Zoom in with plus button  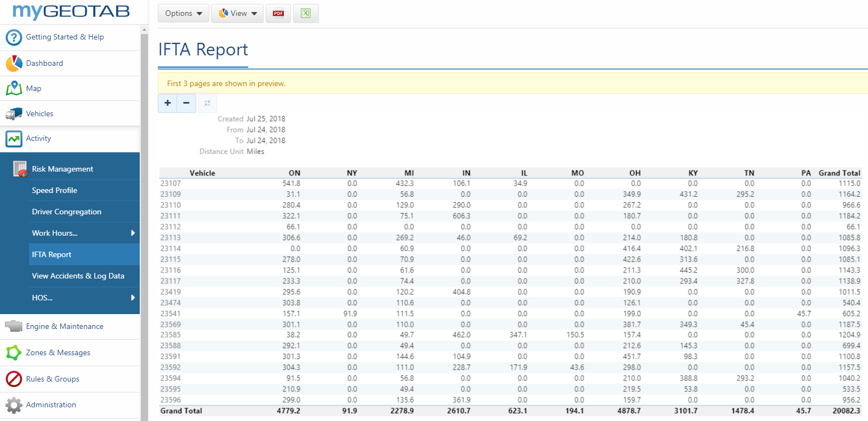[168, 103]
